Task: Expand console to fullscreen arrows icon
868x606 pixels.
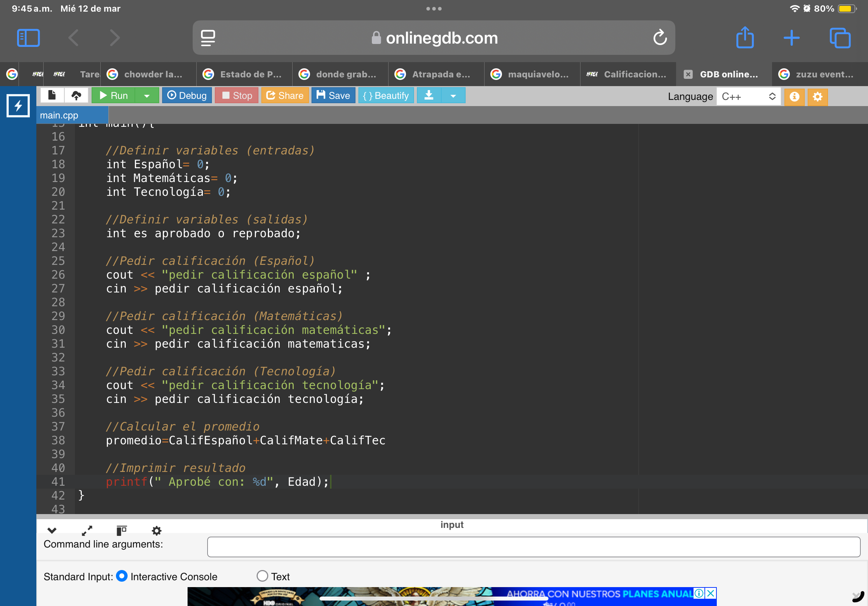Action: coord(87,530)
